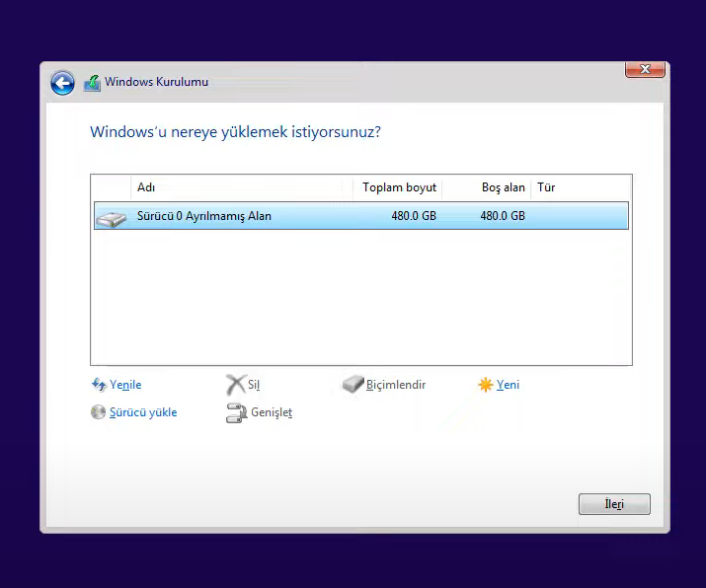The image size is (706, 588).
Task: Sort by the Toplam boyut column header
Action: (x=398, y=187)
